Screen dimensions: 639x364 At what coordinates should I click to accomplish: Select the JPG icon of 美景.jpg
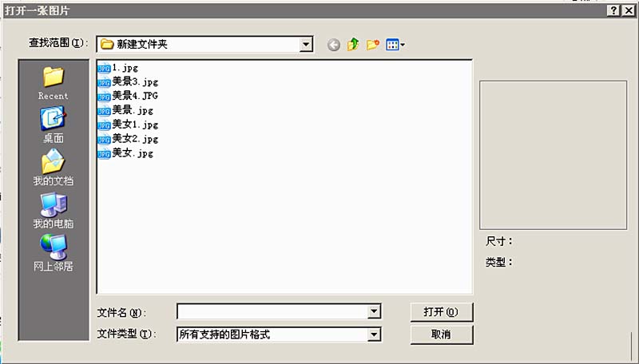tap(105, 111)
